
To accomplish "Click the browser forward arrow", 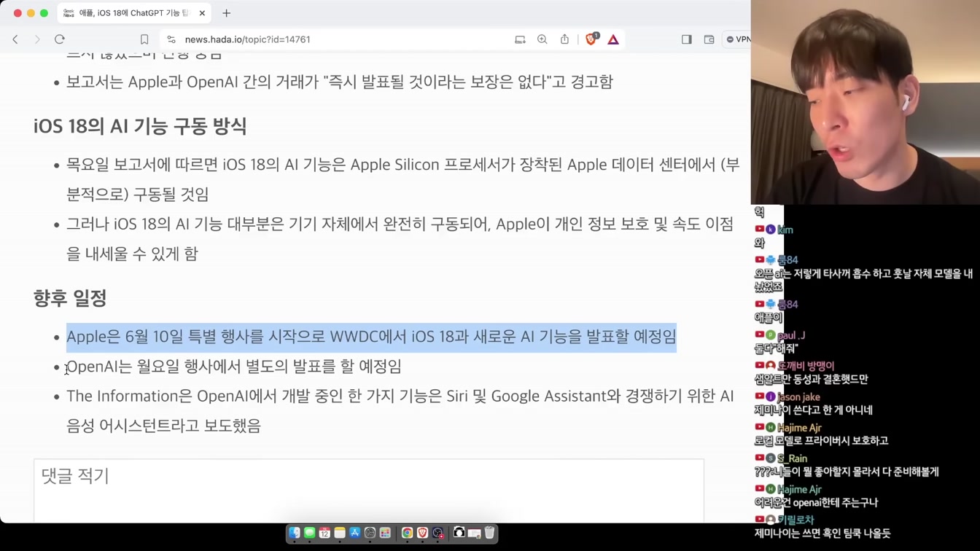I will click(37, 39).
